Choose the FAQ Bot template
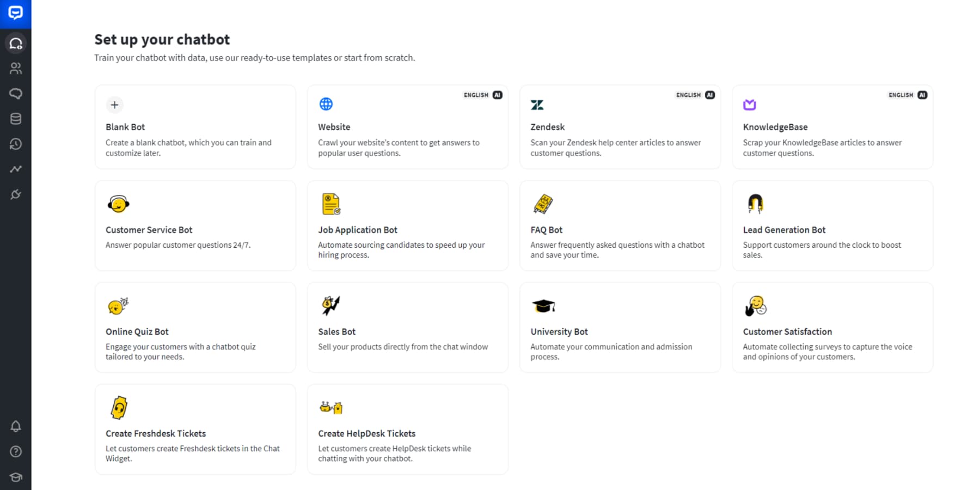 tap(620, 225)
